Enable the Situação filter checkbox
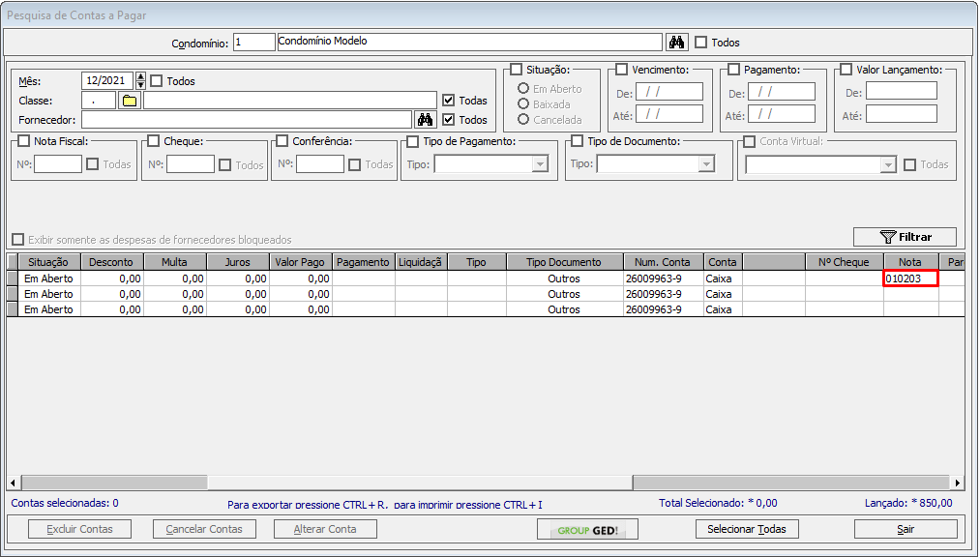 [x=517, y=70]
